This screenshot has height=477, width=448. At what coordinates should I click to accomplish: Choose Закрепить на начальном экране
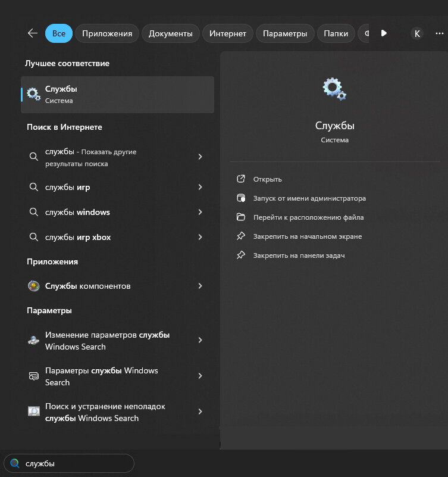(x=308, y=236)
